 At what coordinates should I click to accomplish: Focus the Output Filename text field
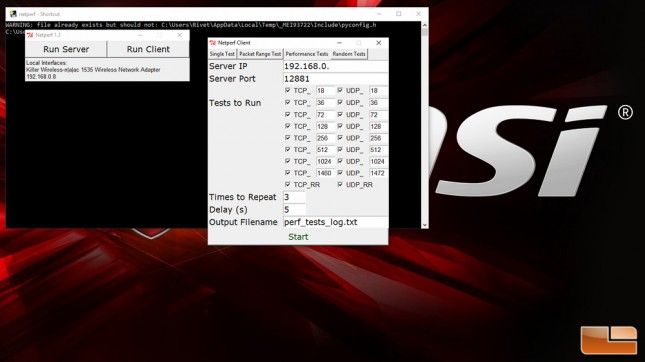pyautogui.click(x=335, y=222)
